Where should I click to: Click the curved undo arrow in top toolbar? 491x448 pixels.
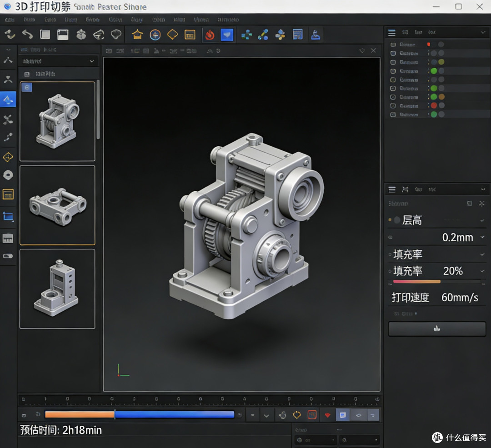click(28, 35)
